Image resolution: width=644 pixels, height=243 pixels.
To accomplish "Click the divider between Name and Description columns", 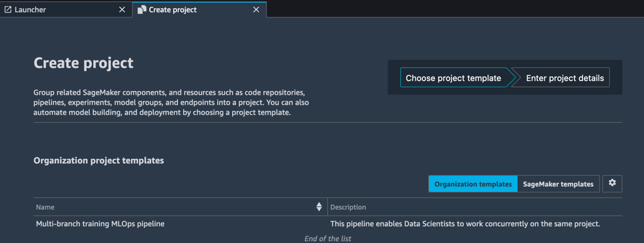I will (x=328, y=207).
